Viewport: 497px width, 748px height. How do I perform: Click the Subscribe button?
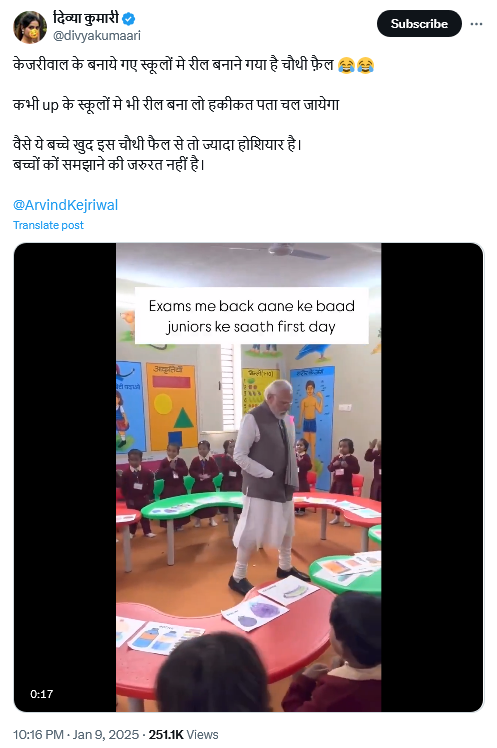(x=419, y=24)
